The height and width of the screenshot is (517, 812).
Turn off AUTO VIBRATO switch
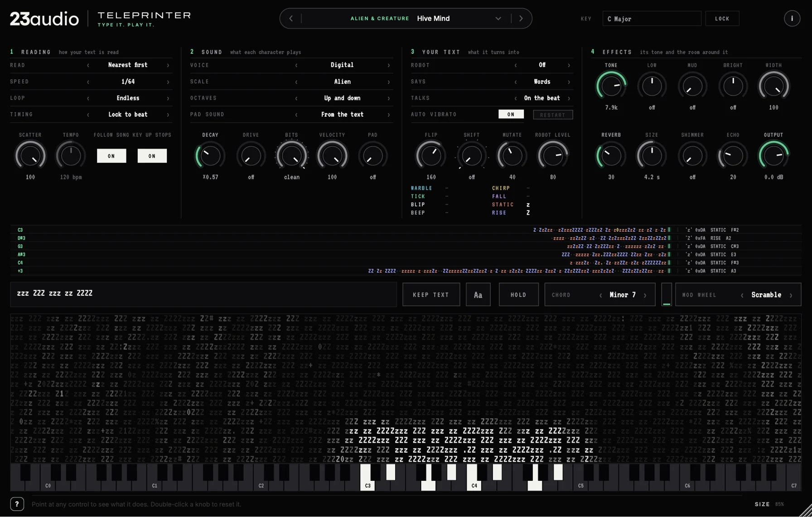click(511, 115)
